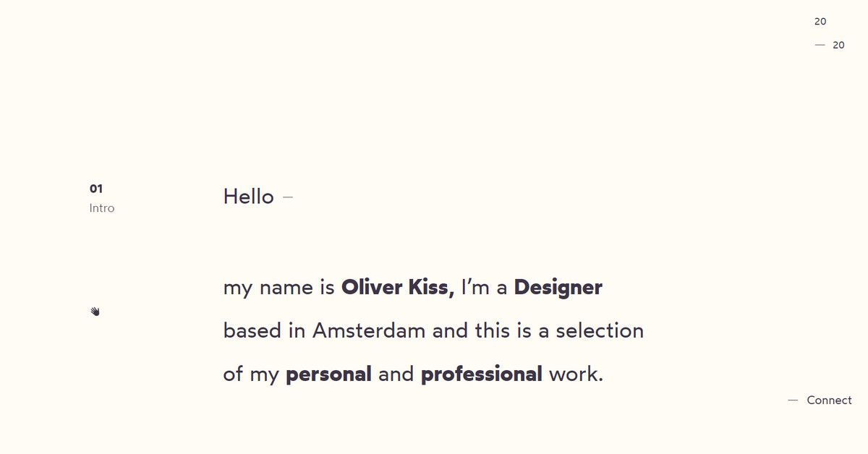Image resolution: width=868 pixels, height=454 pixels.
Task: Click the bold 'personal' word
Action: 328,374
